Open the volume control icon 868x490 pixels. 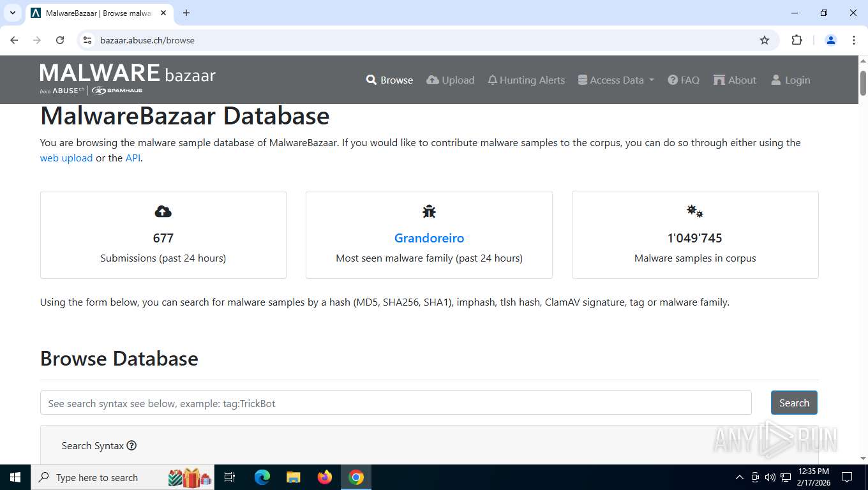770,477
